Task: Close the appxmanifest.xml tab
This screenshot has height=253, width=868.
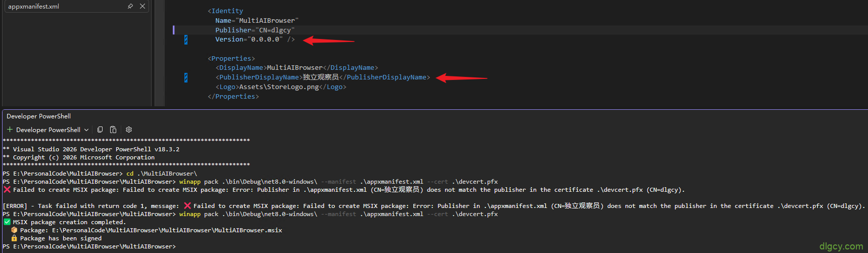Action: [142, 6]
